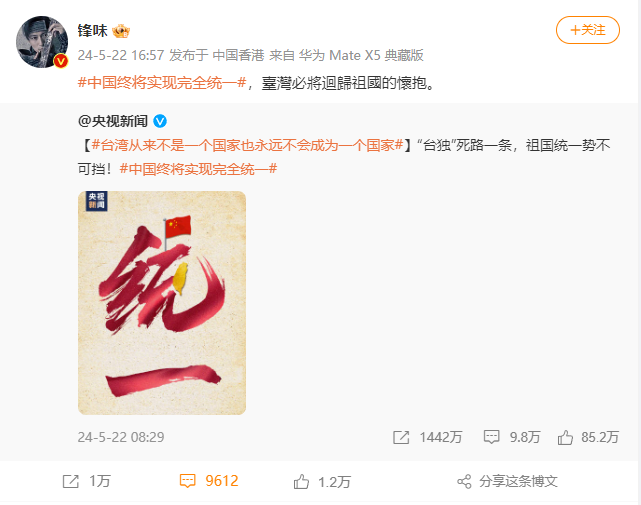Follow the user with +关注 button
The height and width of the screenshot is (505, 641).
(x=588, y=30)
